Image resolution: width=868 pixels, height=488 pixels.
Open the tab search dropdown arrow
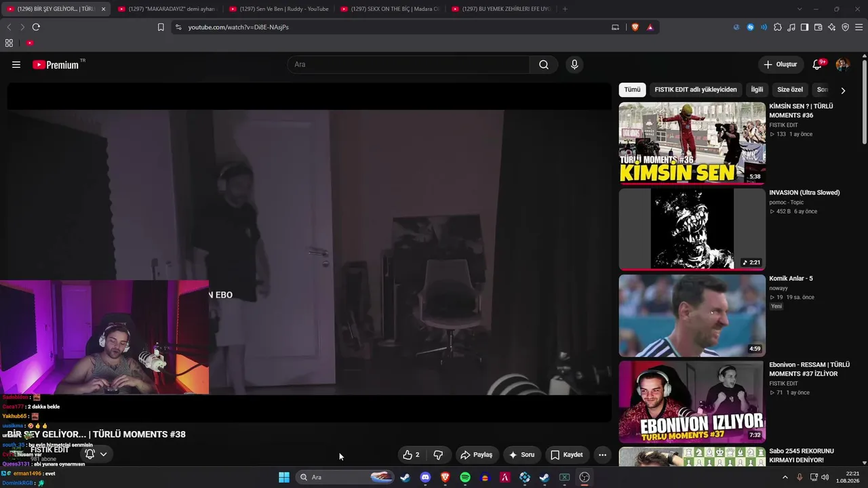800,9
